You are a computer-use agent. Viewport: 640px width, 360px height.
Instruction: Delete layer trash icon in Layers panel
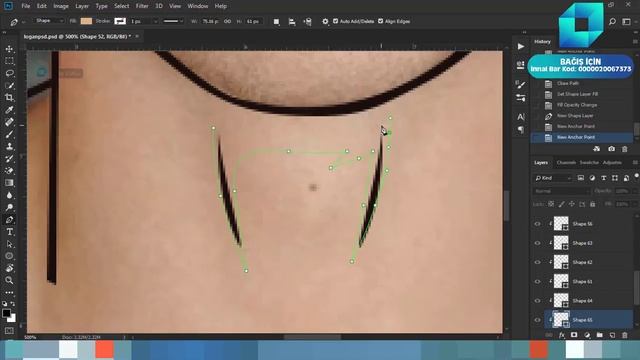coord(624,335)
